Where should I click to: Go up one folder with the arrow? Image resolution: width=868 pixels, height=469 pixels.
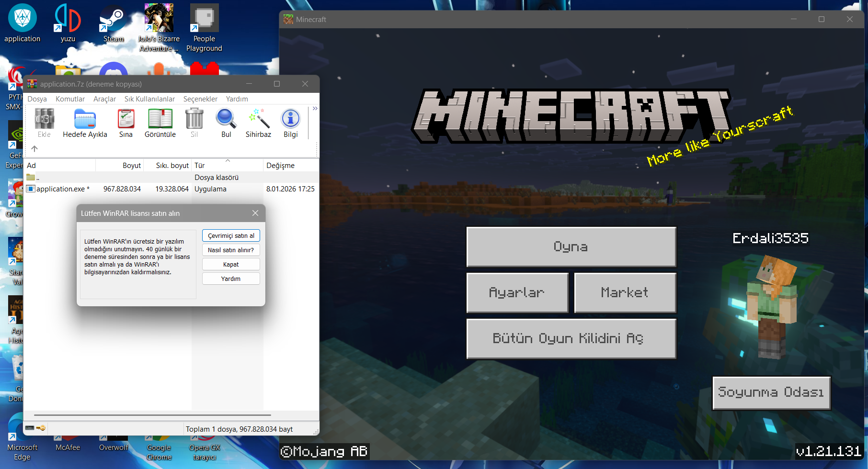(34, 149)
